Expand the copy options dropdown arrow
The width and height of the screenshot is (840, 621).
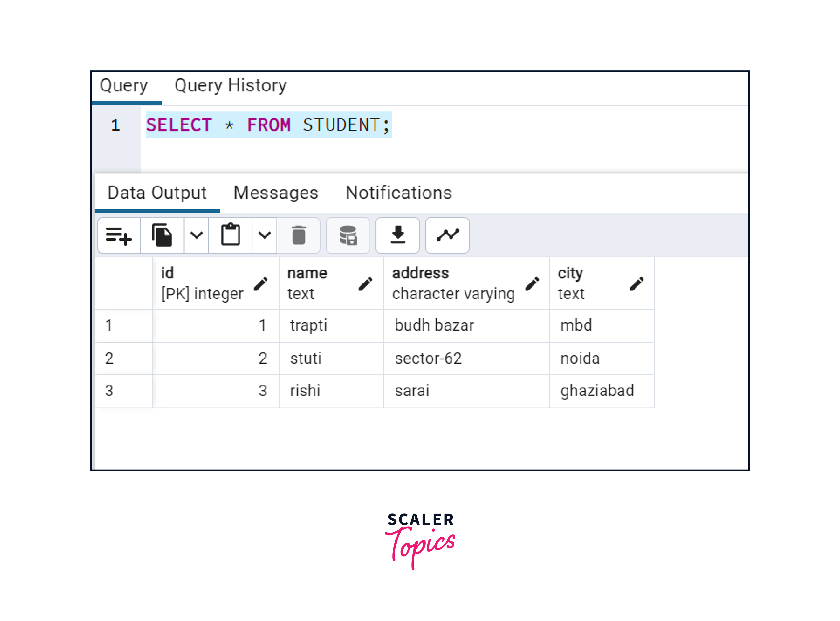point(196,236)
